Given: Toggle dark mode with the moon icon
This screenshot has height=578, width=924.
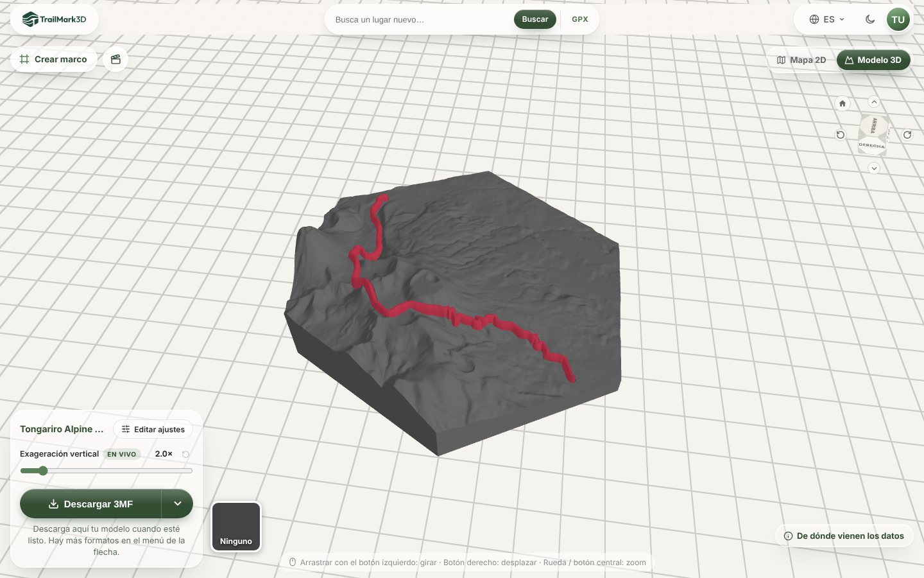Looking at the screenshot, I should (x=870, y=19).
